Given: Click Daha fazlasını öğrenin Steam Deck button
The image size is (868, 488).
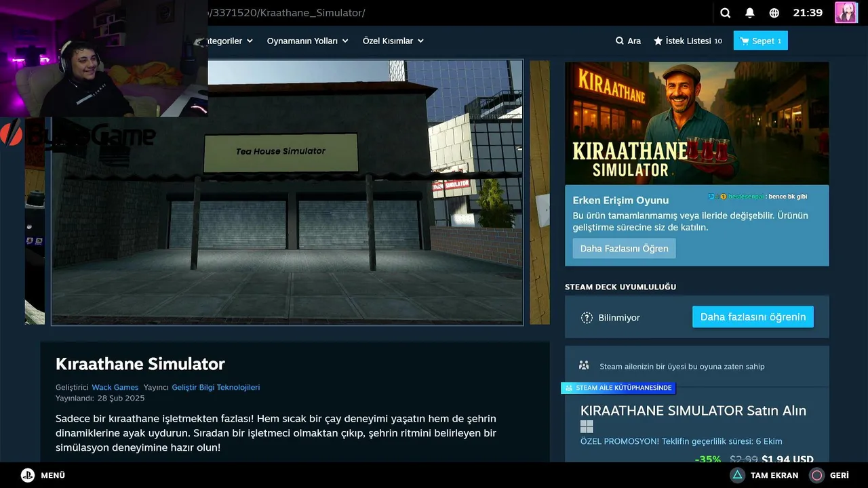Looking at the screenshot, I should coord(753,317).
